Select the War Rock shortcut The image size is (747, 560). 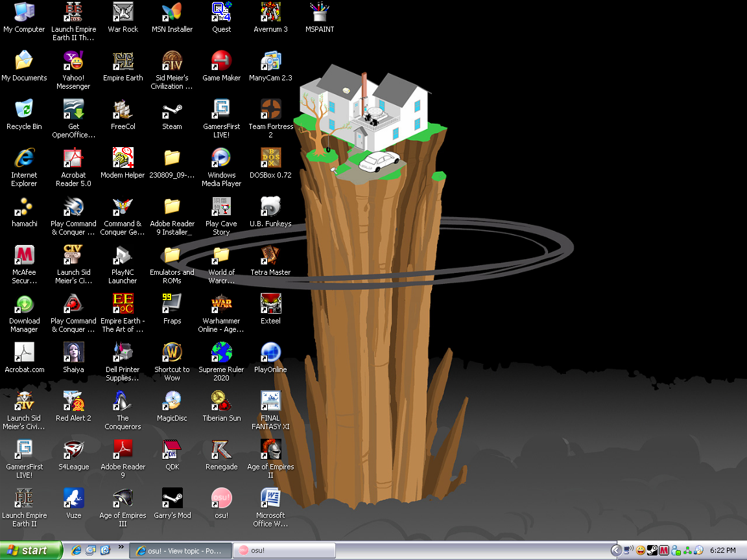pos(123,17)
